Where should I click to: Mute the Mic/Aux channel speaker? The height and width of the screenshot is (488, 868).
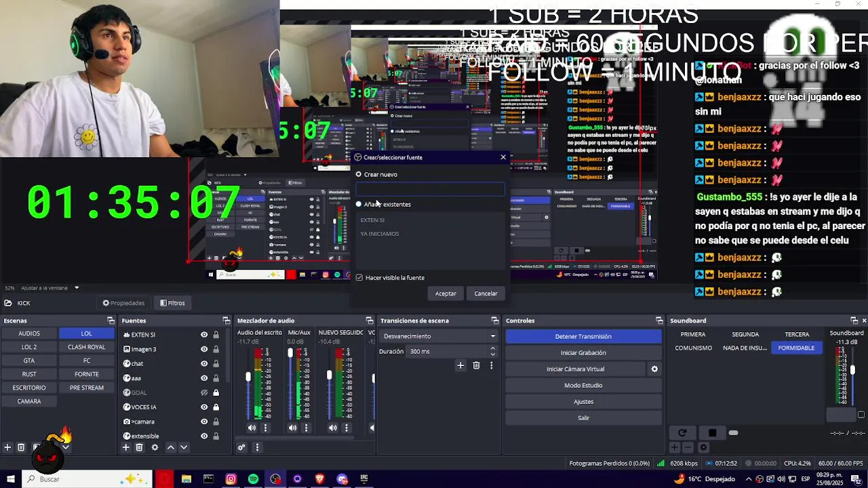pos(292,428)
